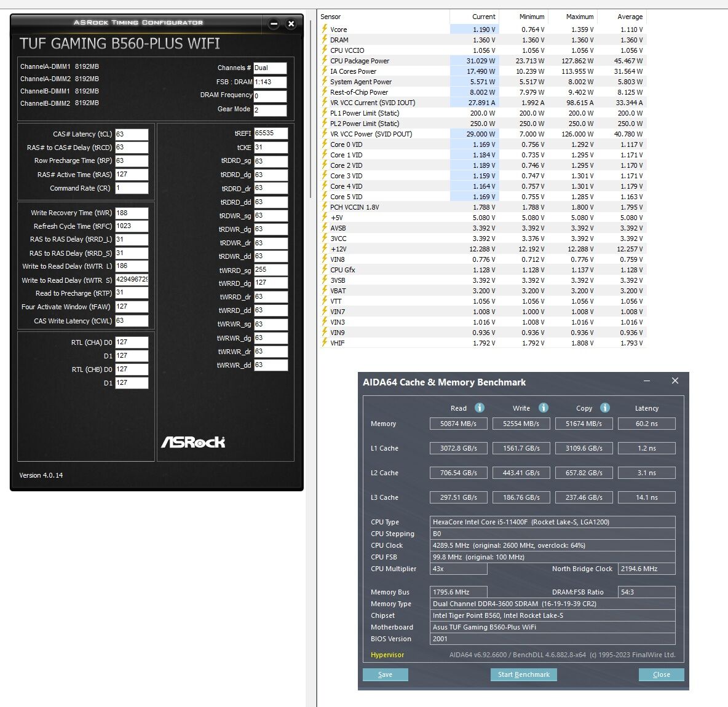Click the Four Activate Window (tFAW) field
Screen dimensions: 728x707
click(132, 306)
